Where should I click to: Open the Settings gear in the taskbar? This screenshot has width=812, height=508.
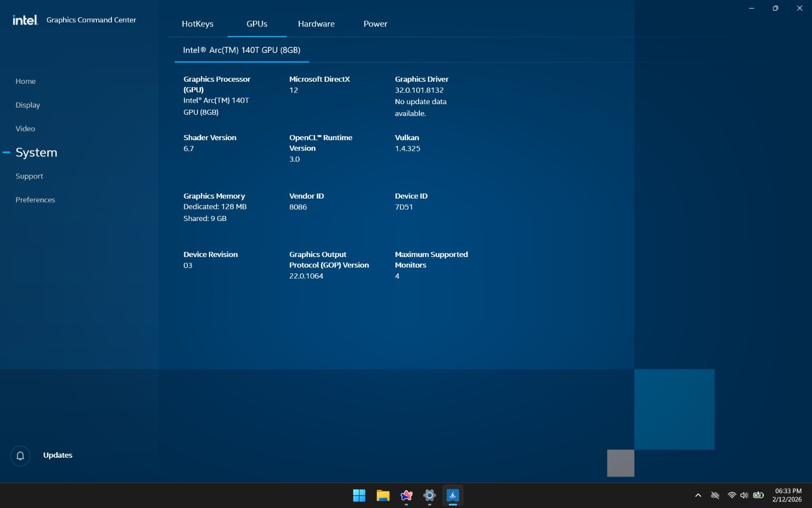[x=429, y=495]
